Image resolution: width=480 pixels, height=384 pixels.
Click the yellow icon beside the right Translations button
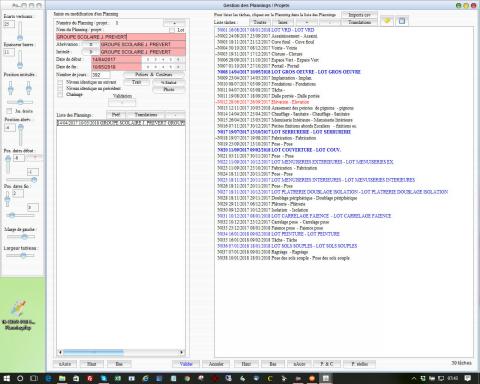point(387,21)
